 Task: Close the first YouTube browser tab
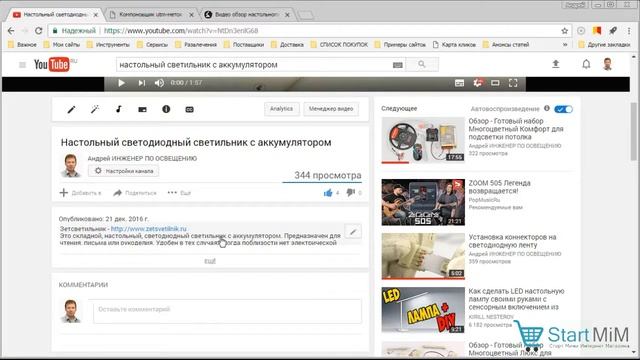tap(96, 15)
